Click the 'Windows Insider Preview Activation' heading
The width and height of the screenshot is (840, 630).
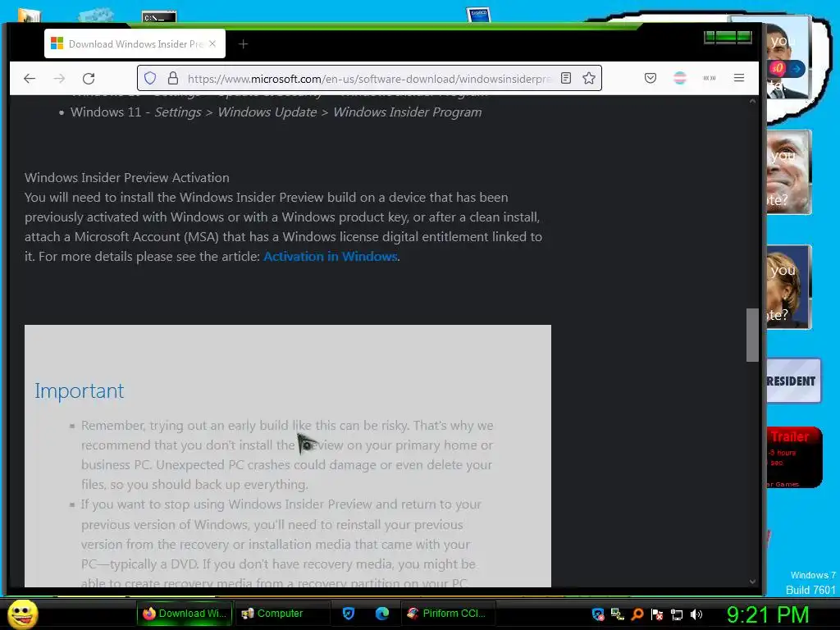pos(127,177)
